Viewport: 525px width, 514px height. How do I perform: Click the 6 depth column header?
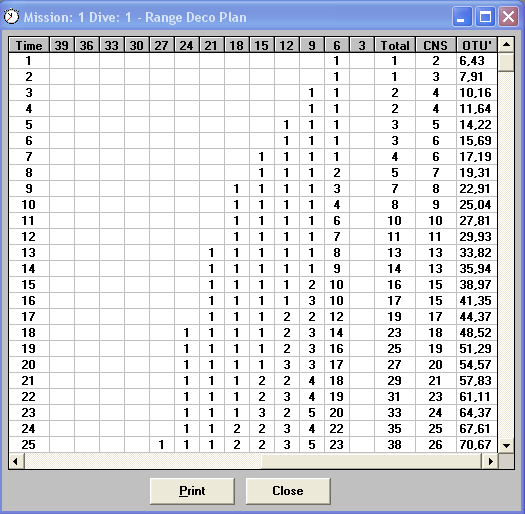click(x=337, y=45)
